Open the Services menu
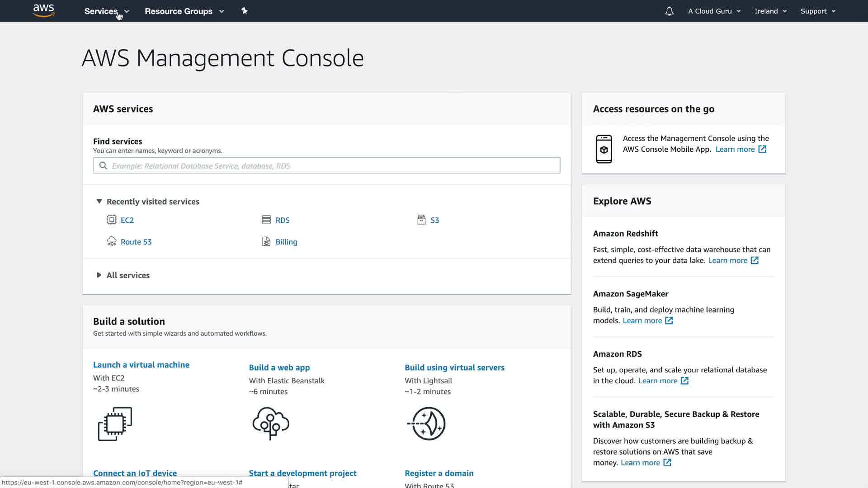 pos(106,11)
